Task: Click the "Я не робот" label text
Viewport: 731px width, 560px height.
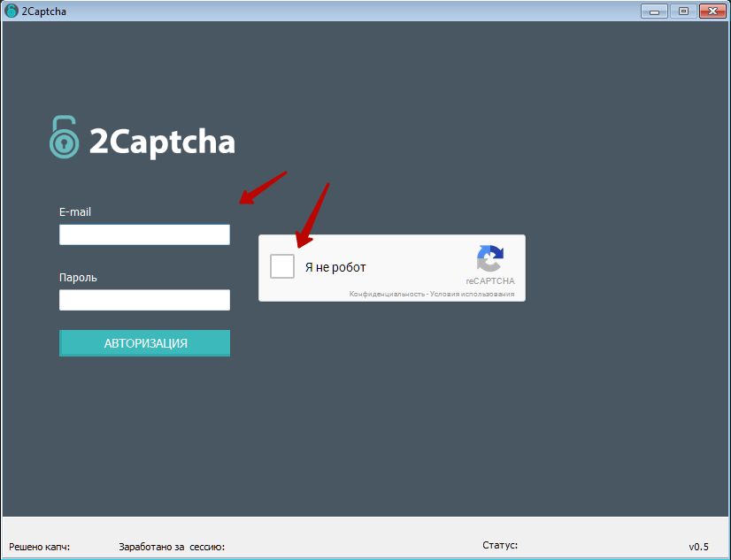Action: (x=335, y=267)
